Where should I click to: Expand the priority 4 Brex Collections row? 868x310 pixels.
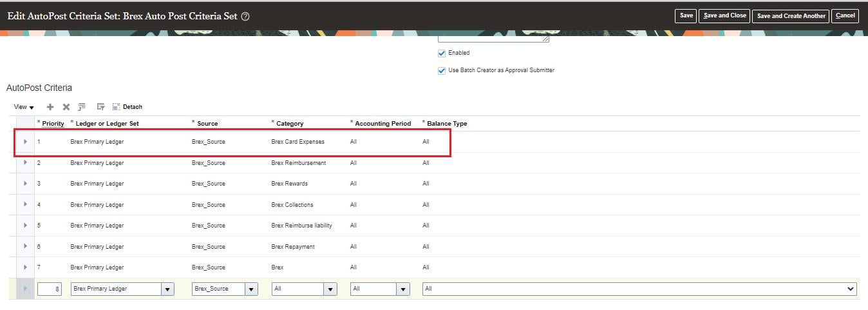[x=25, y=204]
